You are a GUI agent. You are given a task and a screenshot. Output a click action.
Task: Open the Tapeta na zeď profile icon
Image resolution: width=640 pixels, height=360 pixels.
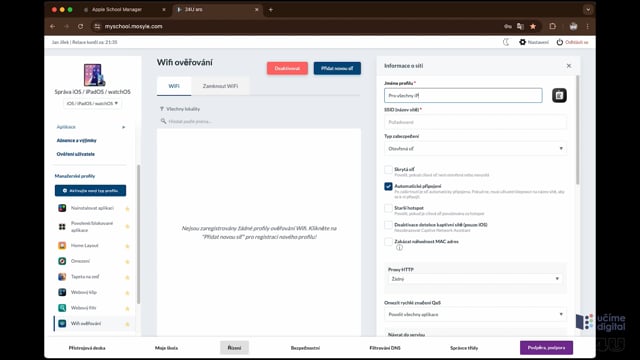coord(62,277)
